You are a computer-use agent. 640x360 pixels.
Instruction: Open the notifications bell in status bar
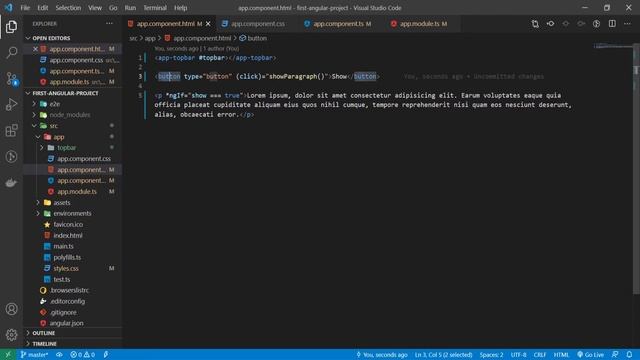point(629,355)
